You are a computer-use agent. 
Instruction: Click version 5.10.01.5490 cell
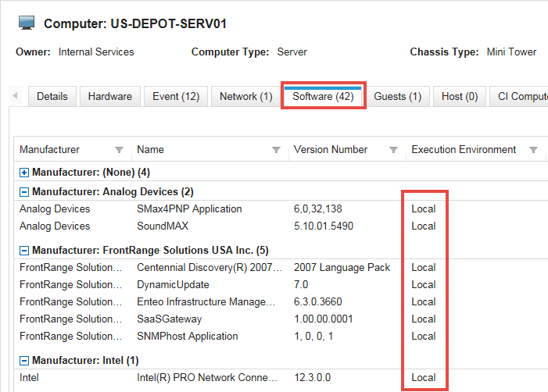tap(324, 226)
